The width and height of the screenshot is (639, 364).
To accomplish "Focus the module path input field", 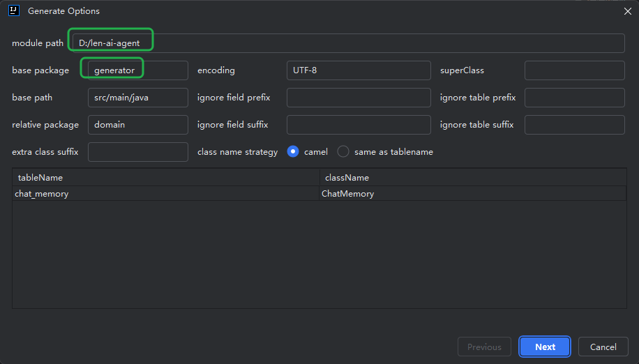I will point(348,43).
